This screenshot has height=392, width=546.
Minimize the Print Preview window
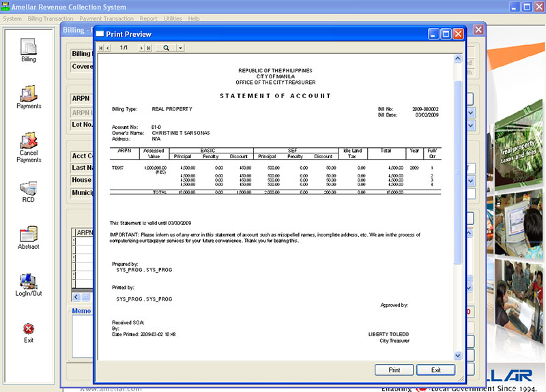point(433,34)
